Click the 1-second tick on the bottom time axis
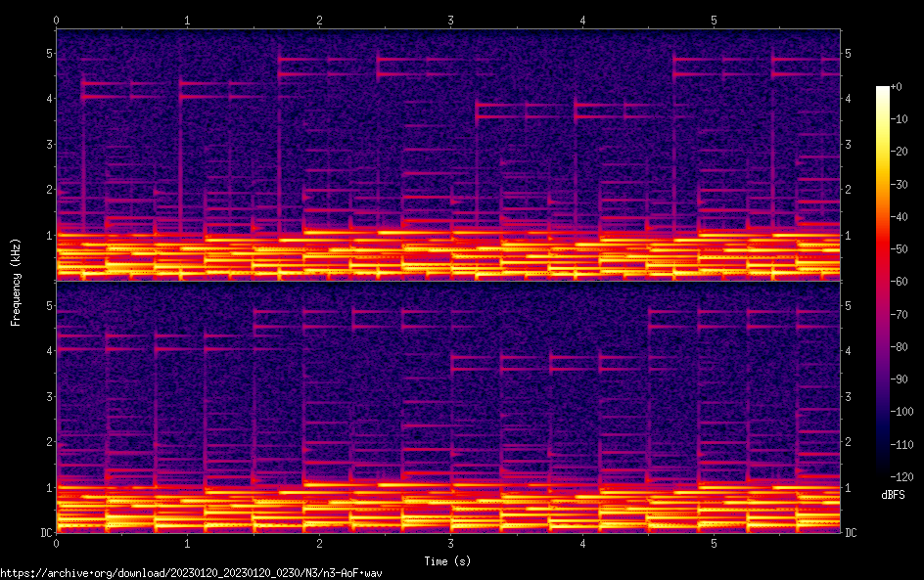 point(187,543)
